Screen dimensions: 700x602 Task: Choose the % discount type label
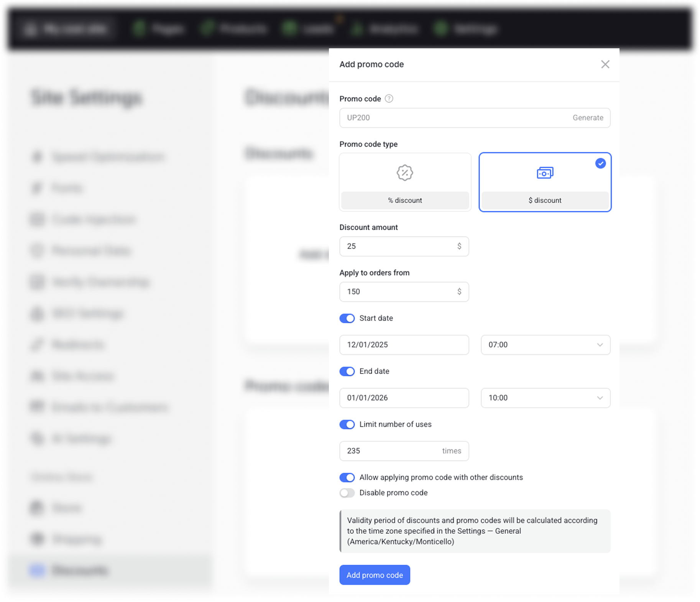tap(405, 201)
